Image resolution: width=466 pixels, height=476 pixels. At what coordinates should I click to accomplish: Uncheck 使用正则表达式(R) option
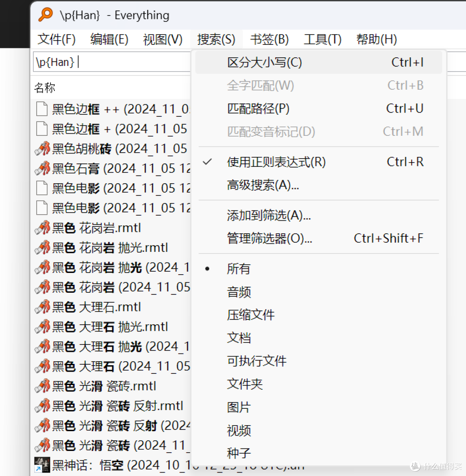pyautogui.click(x=319, y=162)
